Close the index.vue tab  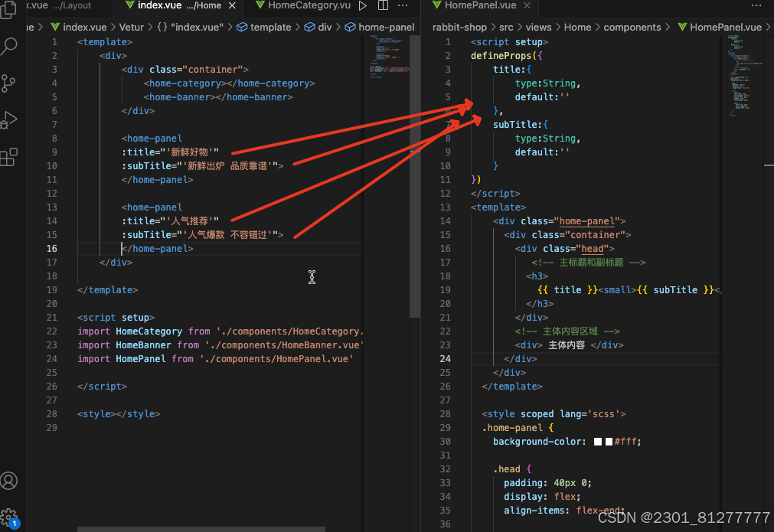click(x=232, y=5)
